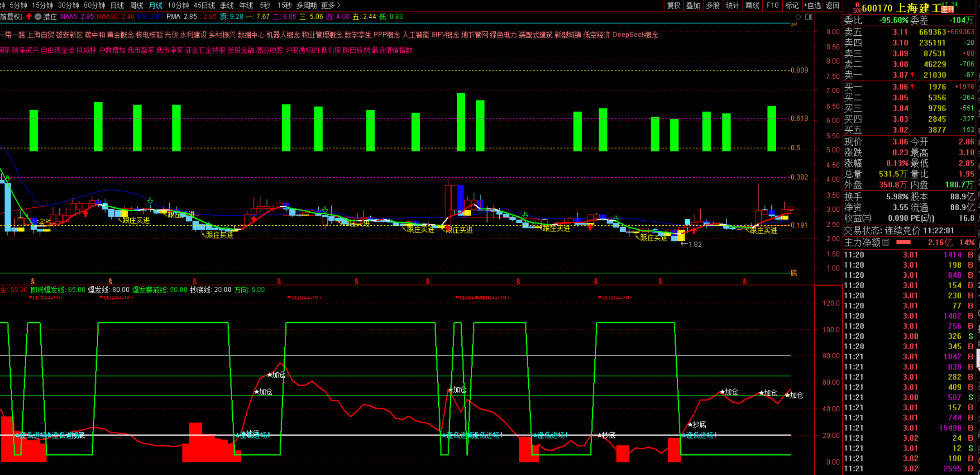Viewport: 980px width, 475px height.
Task: Open the 数据中心 concept tag
Action: point(251,35)
